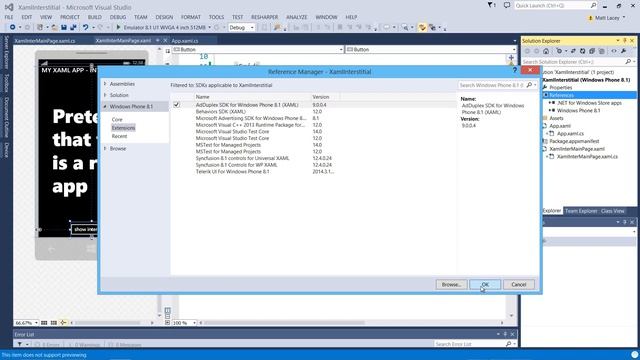Click OK button in Reference Manager
The image size is (640, 360).
pos(485,284)
